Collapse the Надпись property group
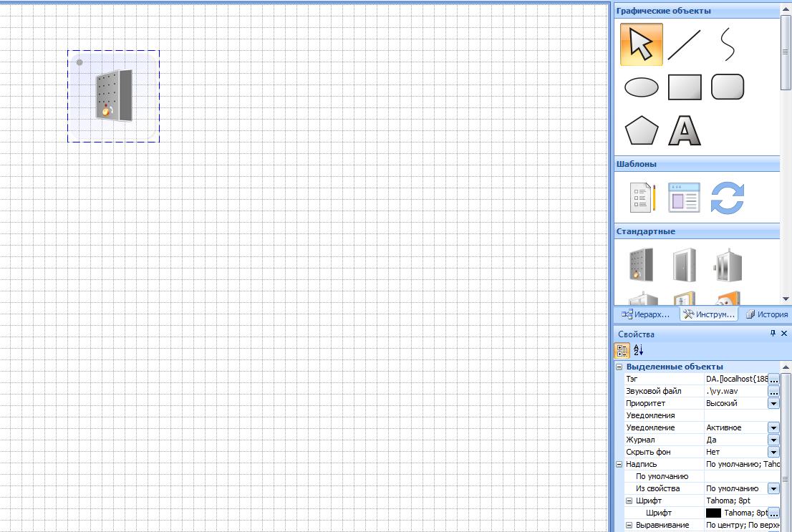The image size is (792, 532). (619, 464)
